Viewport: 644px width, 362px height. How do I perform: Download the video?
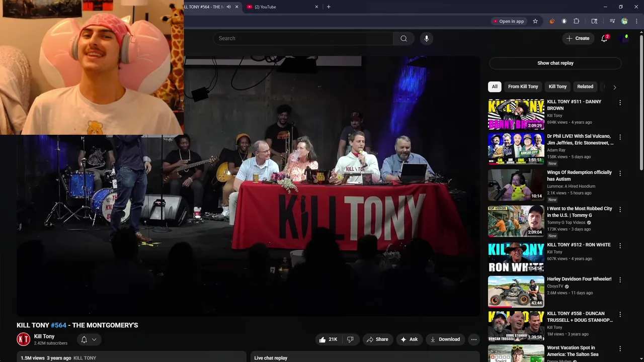tap(445, 339)
